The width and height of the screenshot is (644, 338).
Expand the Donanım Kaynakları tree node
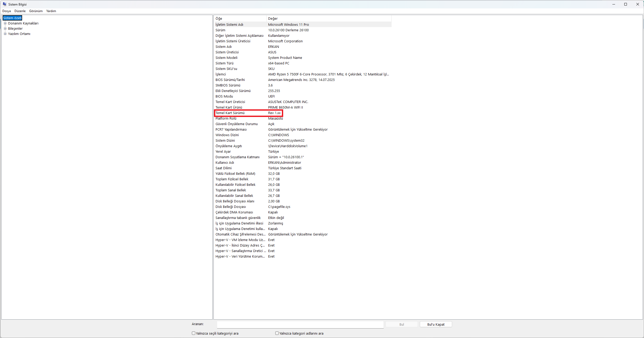pyautogui.click(x=5, y=23)
